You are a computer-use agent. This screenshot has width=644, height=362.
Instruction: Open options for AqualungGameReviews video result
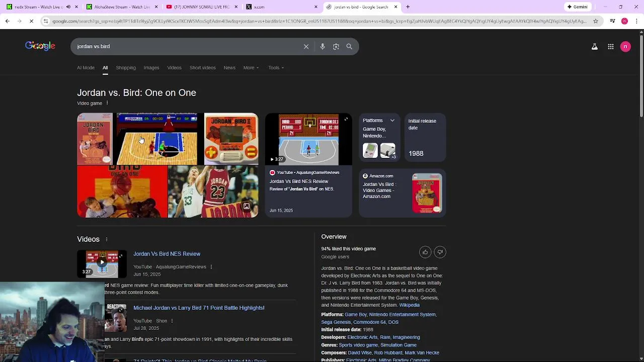pos(211,267)
